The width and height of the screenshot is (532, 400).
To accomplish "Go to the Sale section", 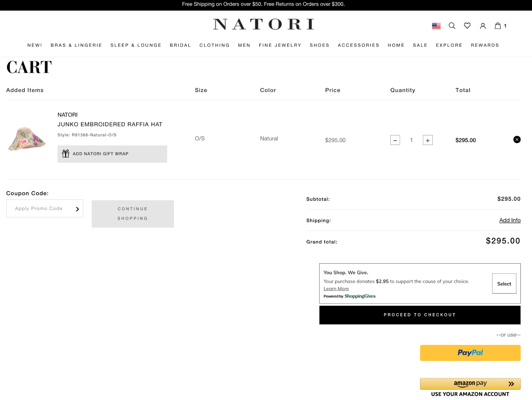I will pos(420,45).
